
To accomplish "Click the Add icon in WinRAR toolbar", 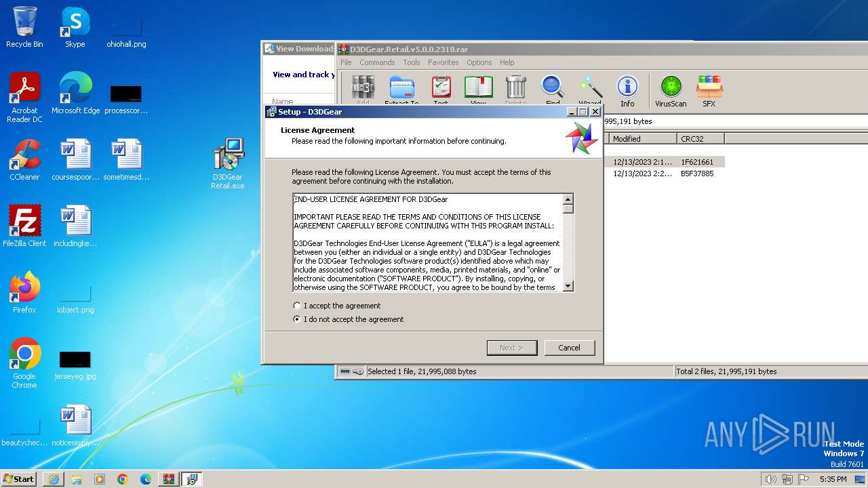I will coord(363,90).
